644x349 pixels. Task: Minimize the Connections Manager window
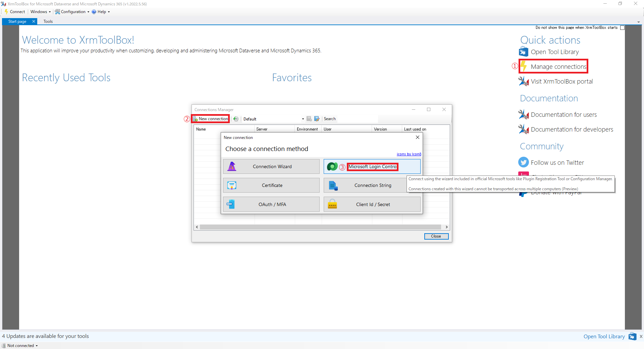click(x=414, y=110)
